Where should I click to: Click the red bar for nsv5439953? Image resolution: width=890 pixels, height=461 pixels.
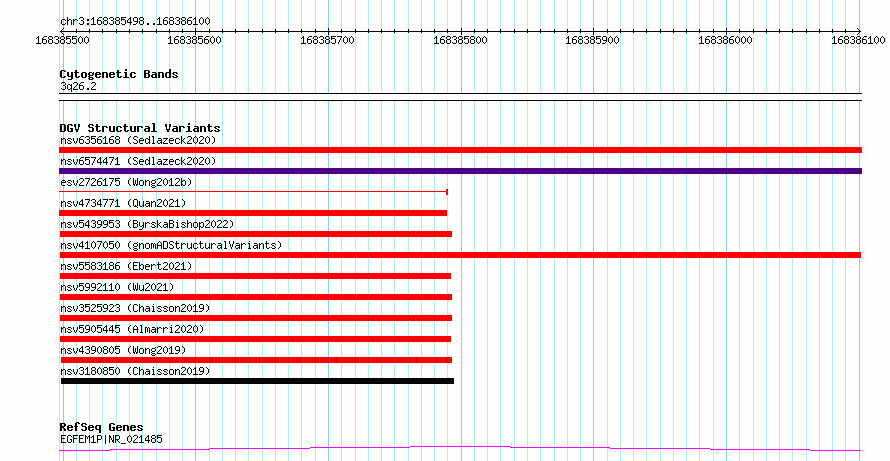coord(256,234)
